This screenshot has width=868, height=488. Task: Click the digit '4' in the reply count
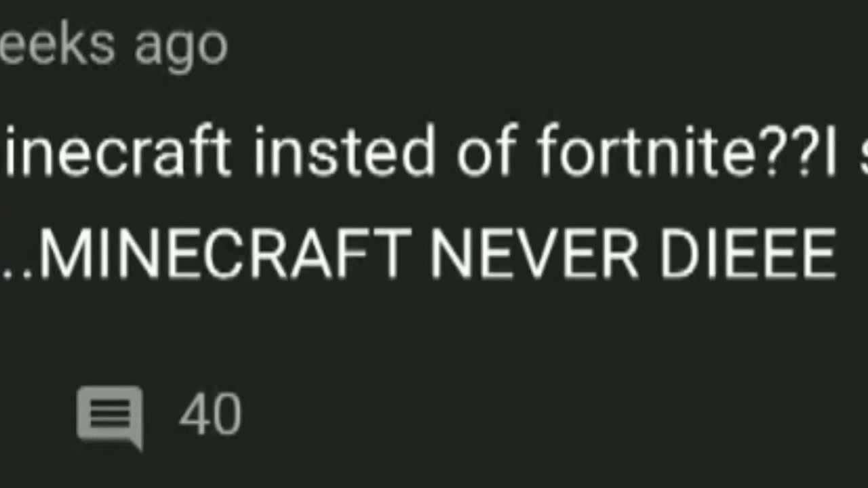[194, 413]
